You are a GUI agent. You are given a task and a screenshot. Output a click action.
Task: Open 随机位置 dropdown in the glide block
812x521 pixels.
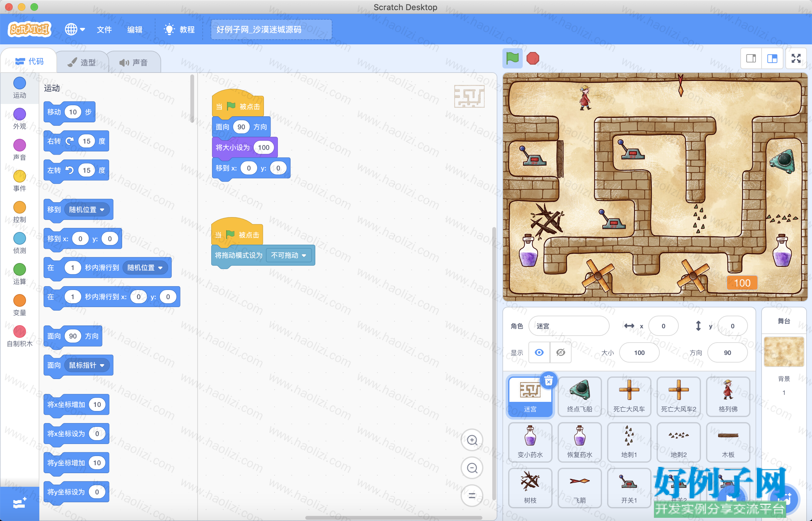[x=145, y=267]
